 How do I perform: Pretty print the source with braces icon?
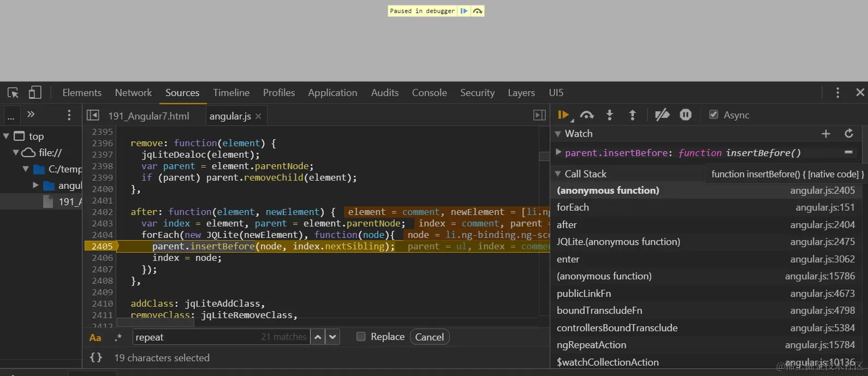pyautogui.click(x=96, y=358)
